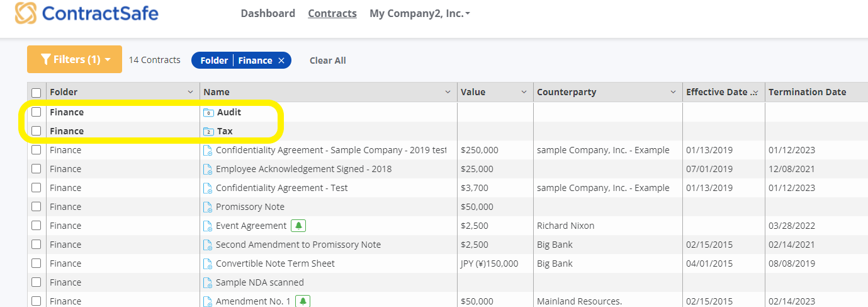
Task: Open the My Company2, Inc. dropdown menu
Action: coord(419,13)
